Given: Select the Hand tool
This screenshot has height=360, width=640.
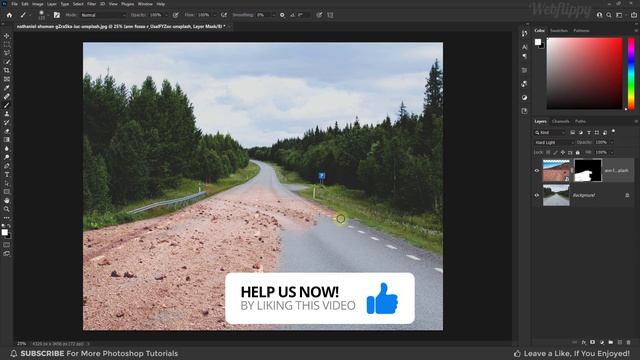Looking at the screenshot, I should 7,200.
